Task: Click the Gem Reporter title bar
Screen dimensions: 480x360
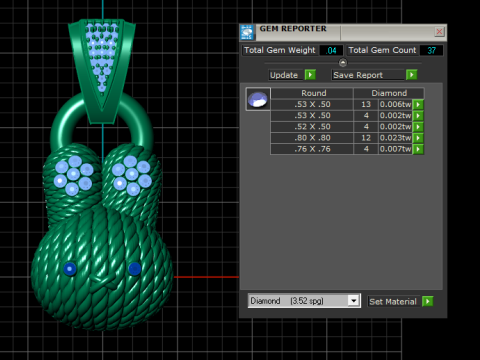Action: tap(343, 32)
